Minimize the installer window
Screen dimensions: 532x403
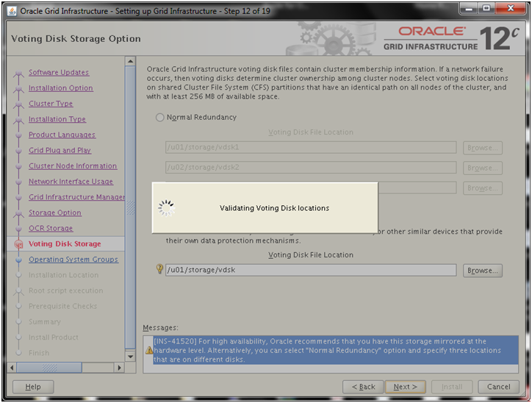tap(469, 9)
